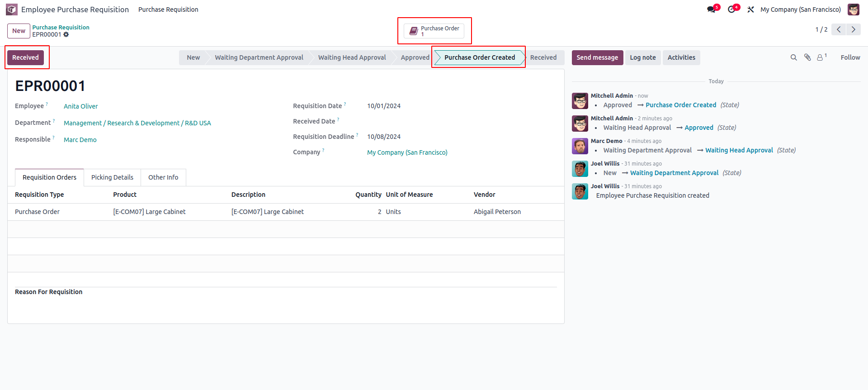868x390 pixels.
Task: Click the Employee Purchase Requisition app title
Action: pos(75,10)
